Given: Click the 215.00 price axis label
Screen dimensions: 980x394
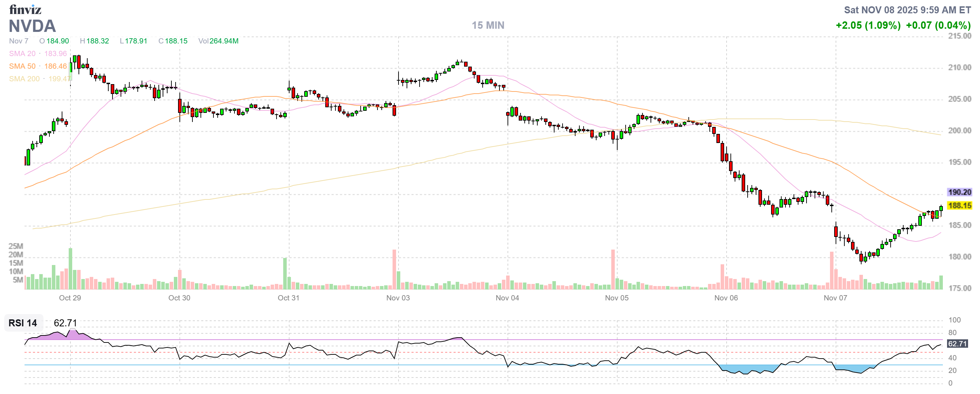Looking at the screenshot, I should (959, 36).
